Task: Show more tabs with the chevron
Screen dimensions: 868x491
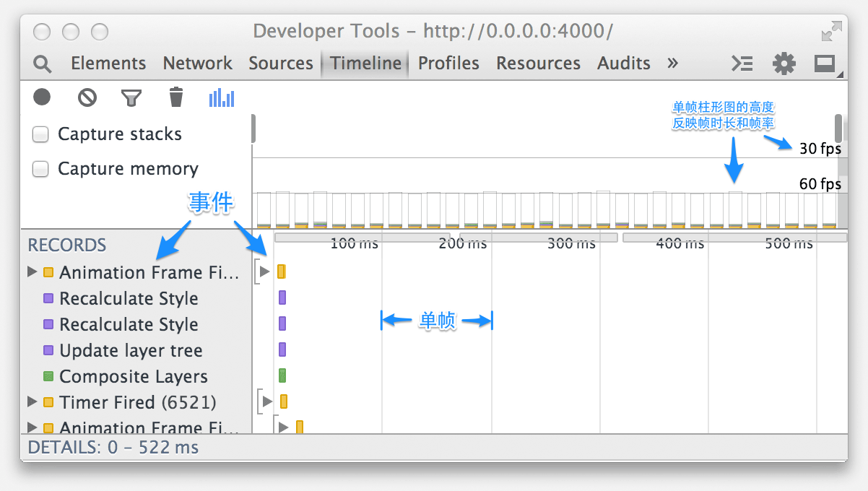Action: click(x=672, y=64)
